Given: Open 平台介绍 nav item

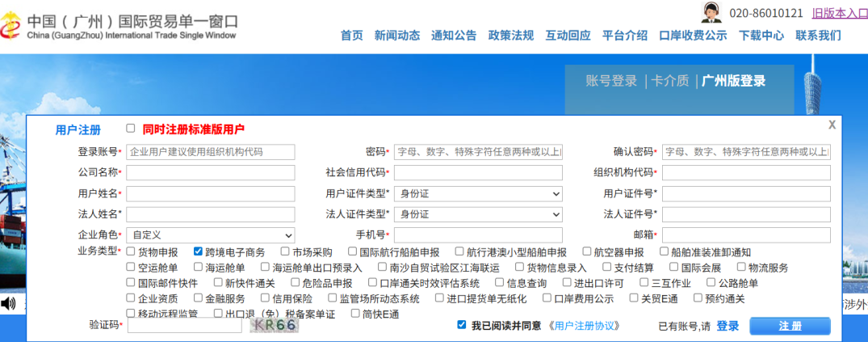Looking at the screenshot, I should tap(625, 36).
